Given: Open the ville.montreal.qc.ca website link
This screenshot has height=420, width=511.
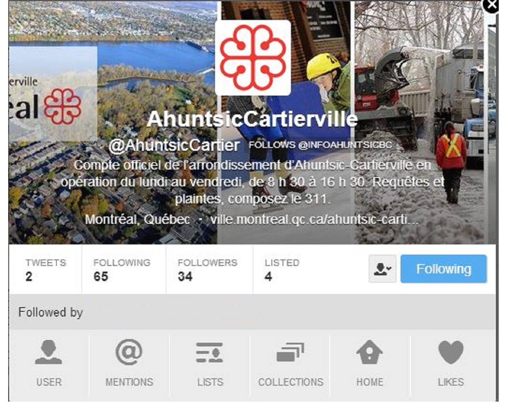Looking at the screenshot, I should point(314,219).
